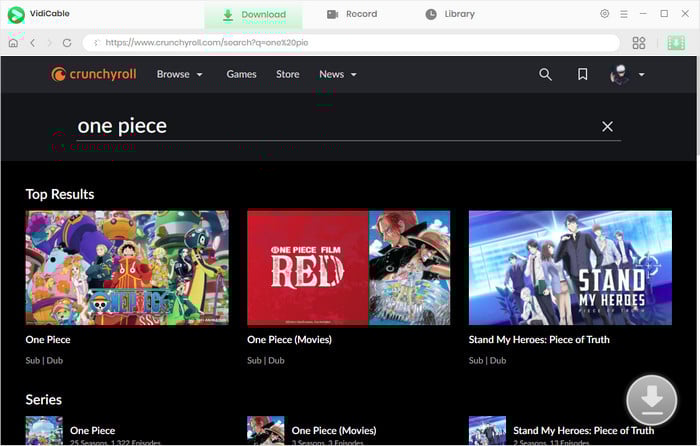Navigate back in the browser
Image resolution: width=700 pixels, height=446 pixels.
(33, 43)
